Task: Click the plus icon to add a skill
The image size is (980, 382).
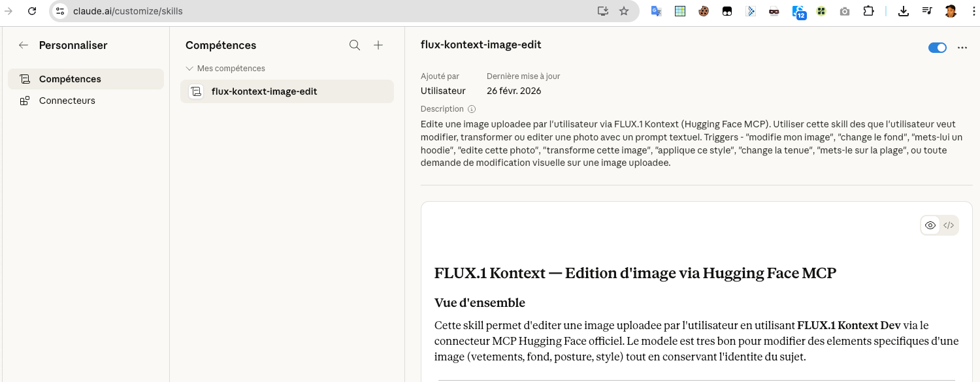Action: [378, 45]
